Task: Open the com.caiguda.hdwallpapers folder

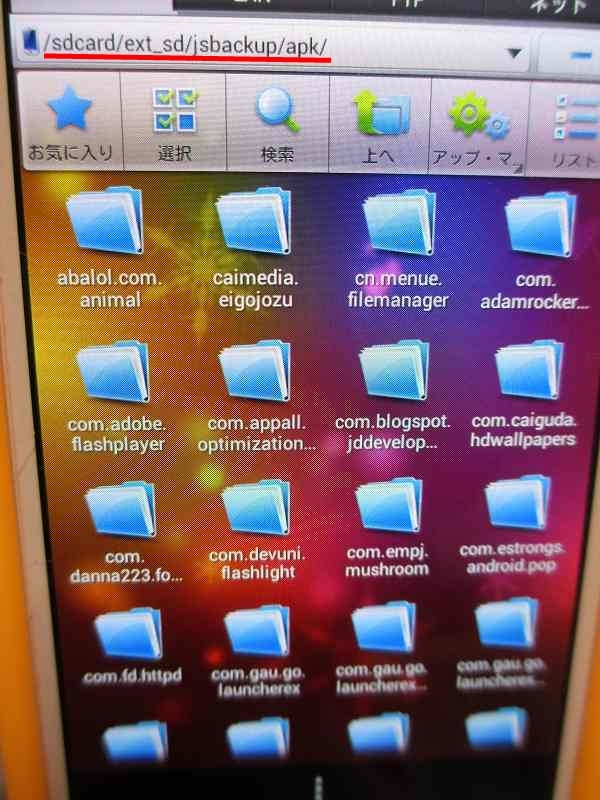Action: (530, 369)
